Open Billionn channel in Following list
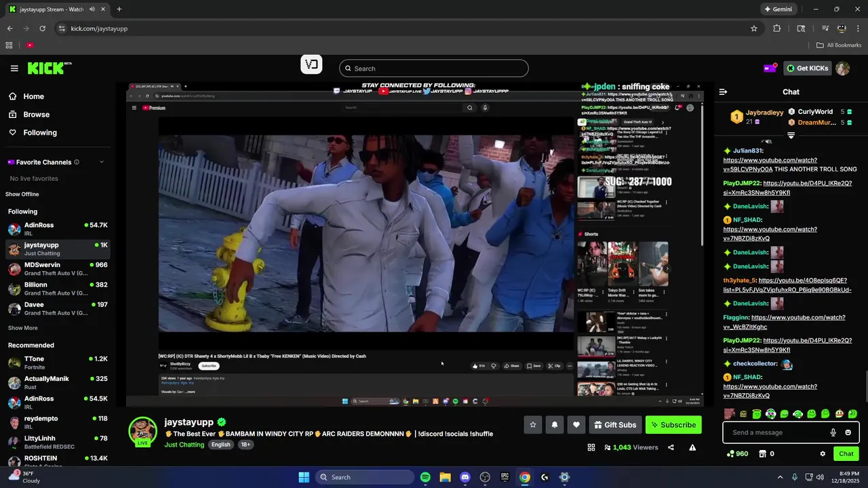This screenshot has height=488, width=868. [x=58, y=289]
